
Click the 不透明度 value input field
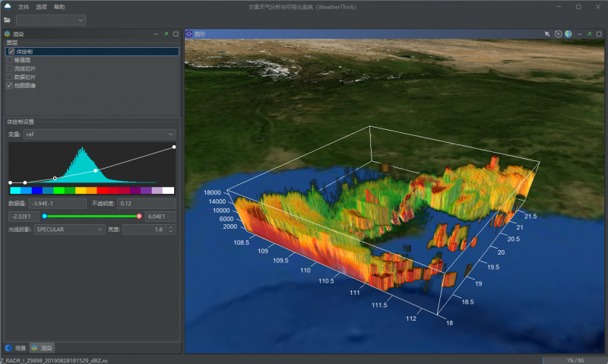click(147, 204)
